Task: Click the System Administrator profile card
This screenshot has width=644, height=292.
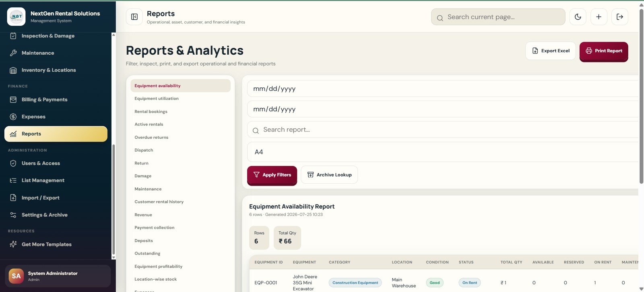Action: [58, 276]
